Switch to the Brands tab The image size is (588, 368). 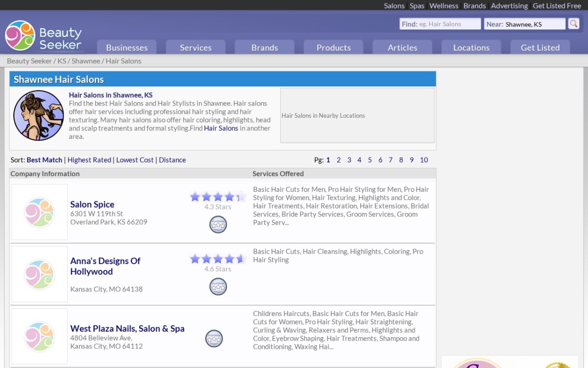(x=265, y=47)
